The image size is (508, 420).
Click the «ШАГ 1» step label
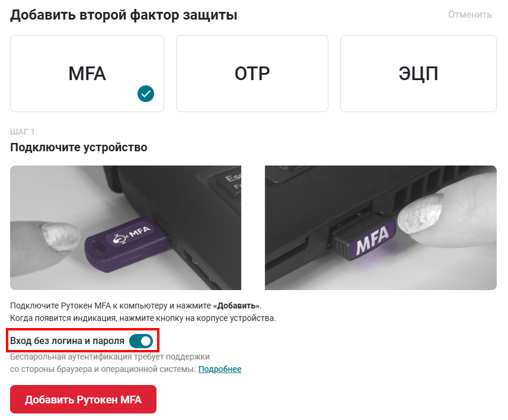23,132
